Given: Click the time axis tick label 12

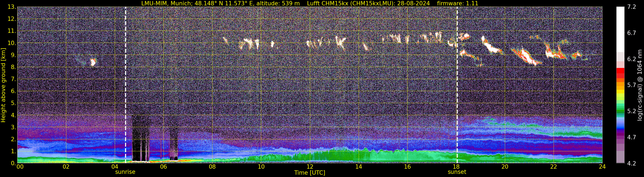Looking at the screenshot, I should tap(310, 167).
